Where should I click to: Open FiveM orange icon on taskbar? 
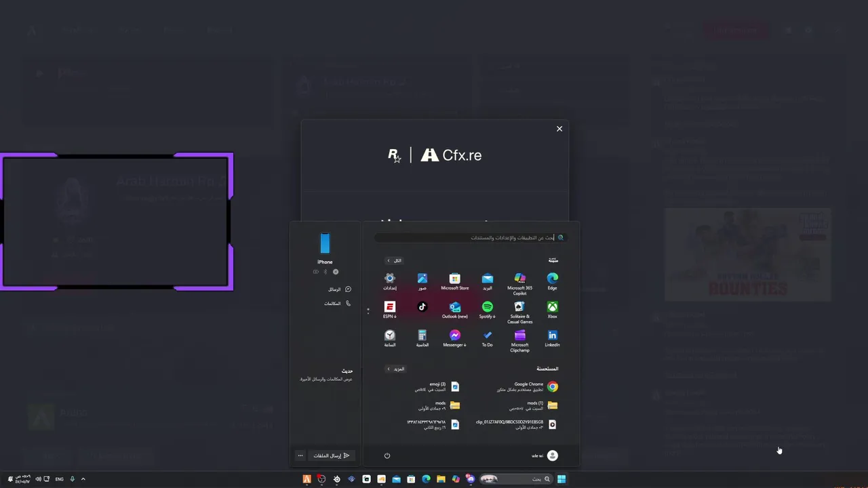(307, 479)
